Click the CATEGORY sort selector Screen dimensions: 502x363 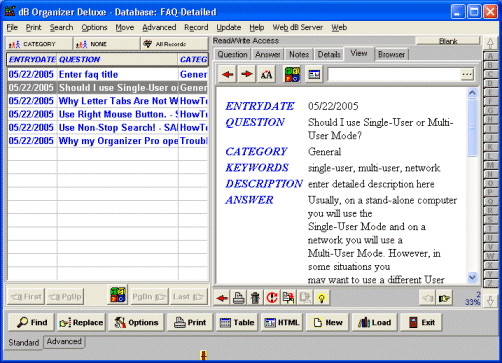[39, 44]
